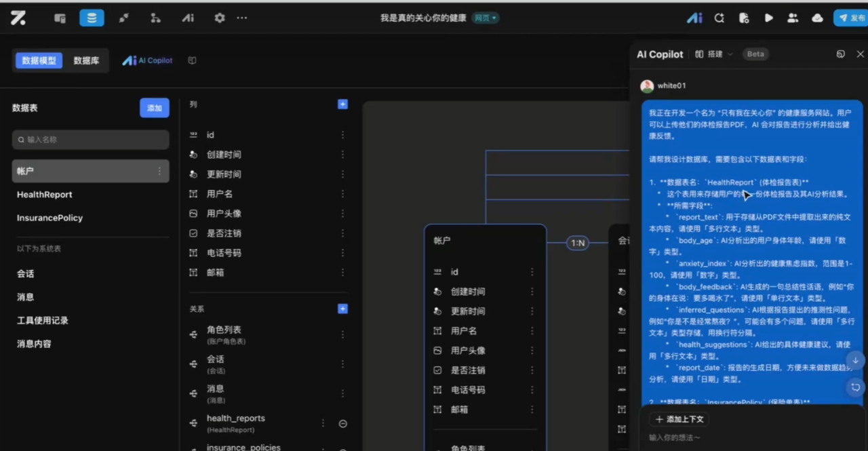The image size is (868, 451).
Task: Click the 发布 publish button
Action: pos(851,18)
